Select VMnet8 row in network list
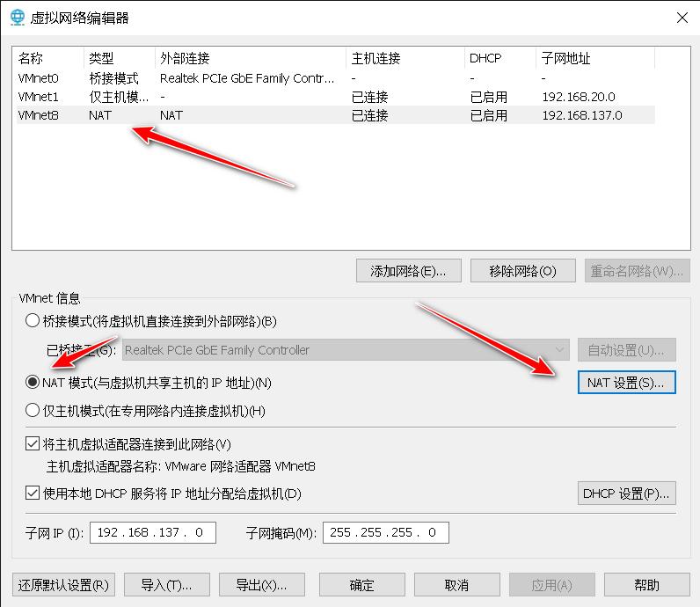 tap(336, 115)
